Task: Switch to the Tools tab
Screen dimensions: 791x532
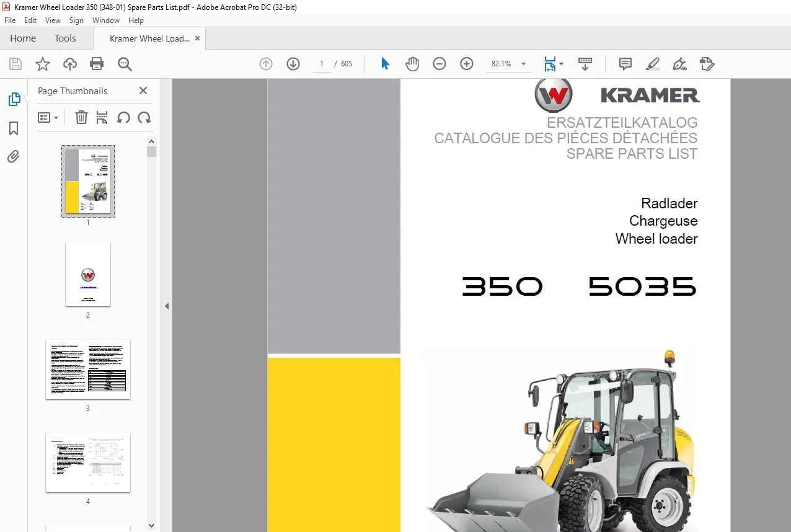Action: [65, 38]
